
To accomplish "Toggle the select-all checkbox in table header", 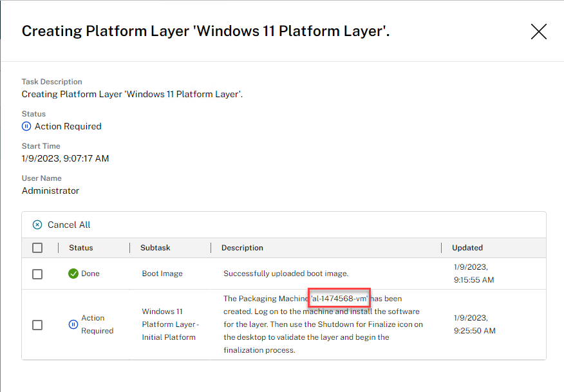I will pyautogui.click(x=37, y=248).
